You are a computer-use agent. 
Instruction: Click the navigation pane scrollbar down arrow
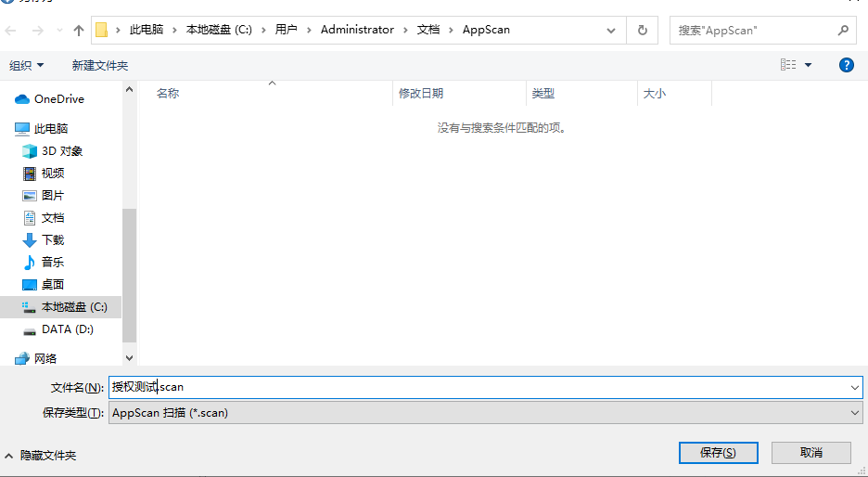[x=129, y=358]
